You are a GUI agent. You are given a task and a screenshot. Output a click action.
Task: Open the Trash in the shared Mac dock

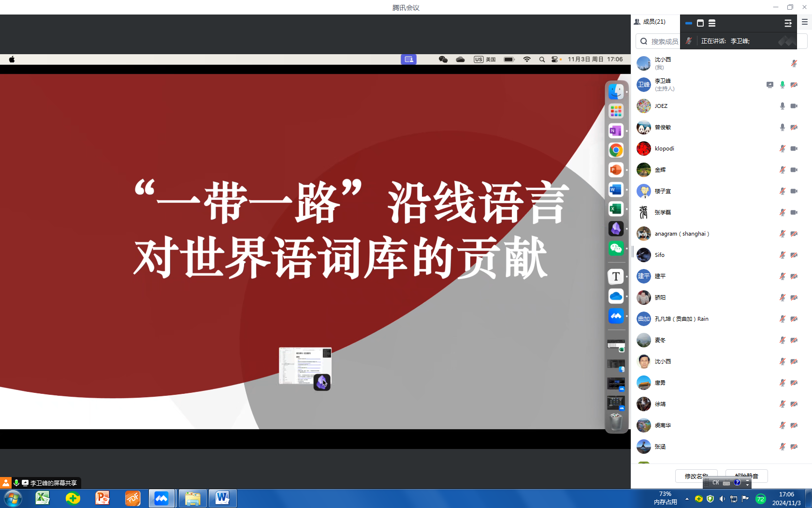pyautogui.click(x=616, y=422)
